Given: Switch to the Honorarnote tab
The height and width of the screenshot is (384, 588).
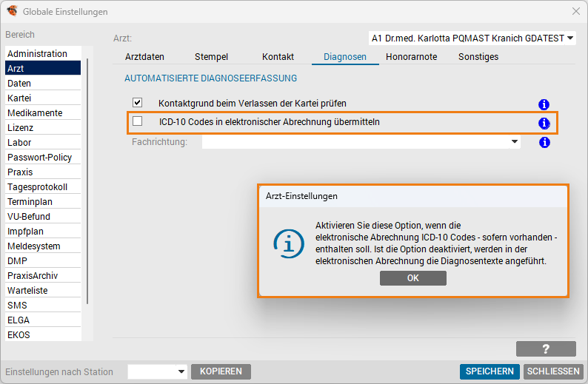Looking at the screenshot, I should [411, 57].
